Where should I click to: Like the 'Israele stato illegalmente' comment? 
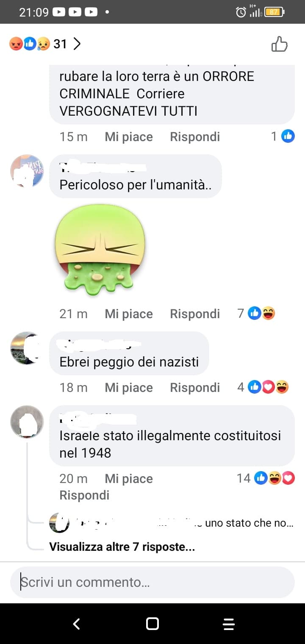coord(129,479)
